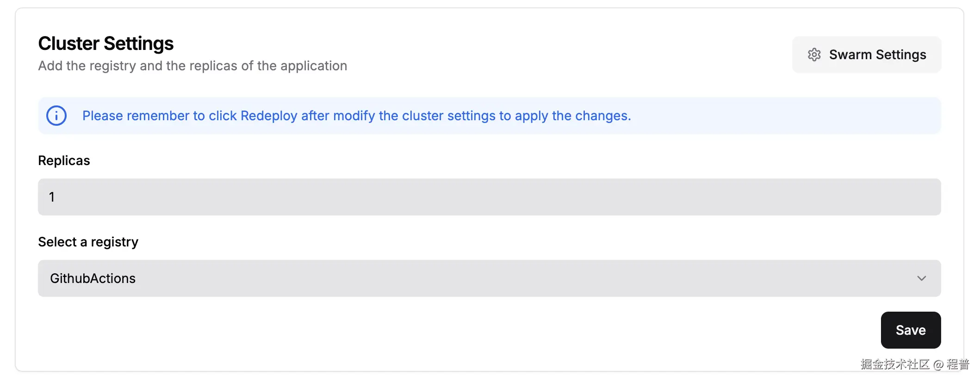980x381 pixels.
Task: Click the Swarm Settings button
Action: click(x=866, y=55)
